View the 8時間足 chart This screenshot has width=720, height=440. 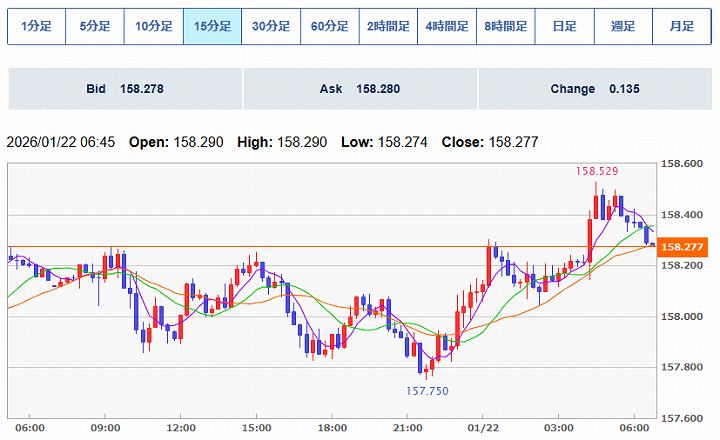pyautogui.click(x=505, y=27)
